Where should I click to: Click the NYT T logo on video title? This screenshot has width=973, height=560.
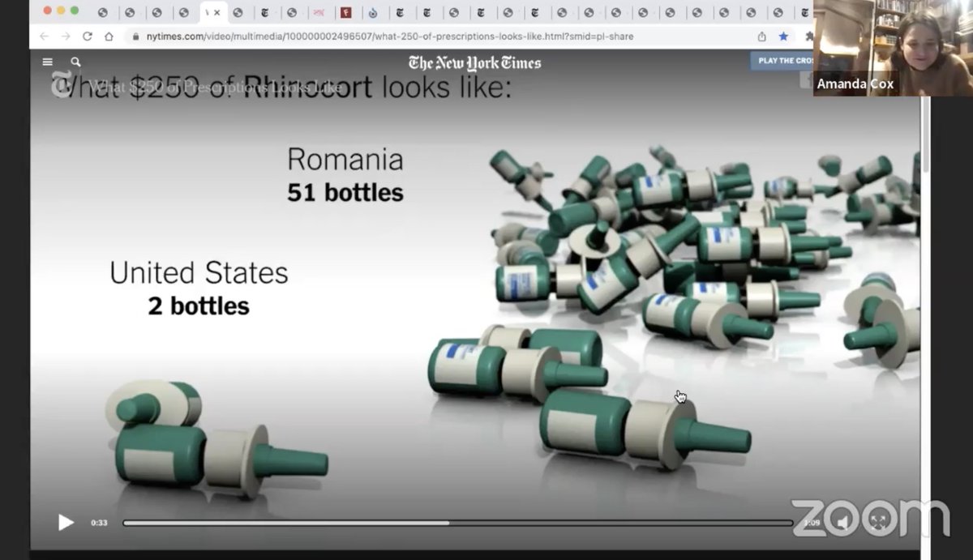point(62,84)
